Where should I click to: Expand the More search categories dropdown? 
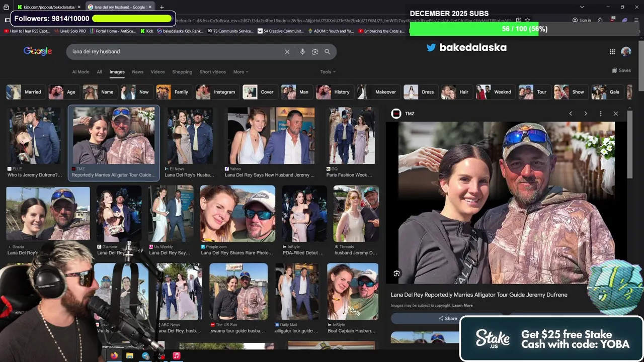[240, 72]
